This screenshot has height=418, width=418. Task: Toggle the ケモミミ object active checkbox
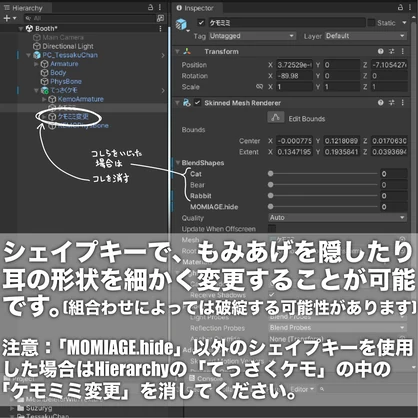pyautogui.click(x=201, y=23)
